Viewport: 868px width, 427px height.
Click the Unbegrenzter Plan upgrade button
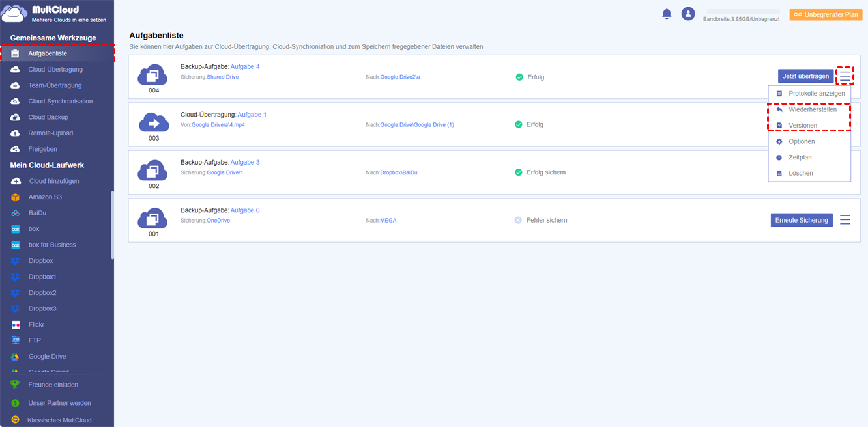pyautogui.click(x=826, y=14)
